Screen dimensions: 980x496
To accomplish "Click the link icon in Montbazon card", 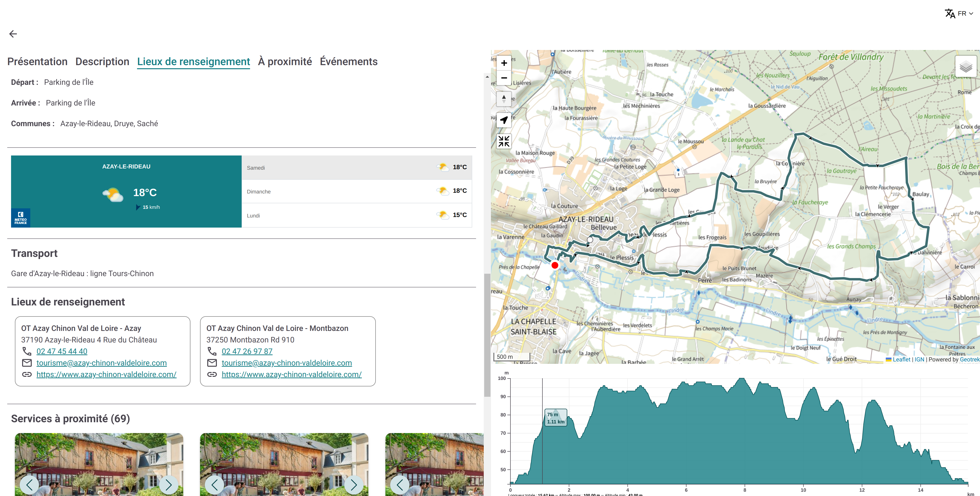I will tap(212, 375).
